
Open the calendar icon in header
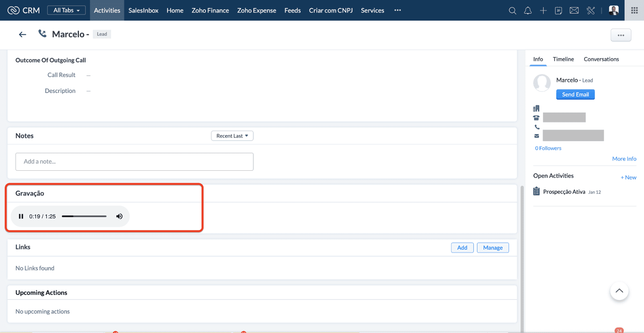point(558,10)
